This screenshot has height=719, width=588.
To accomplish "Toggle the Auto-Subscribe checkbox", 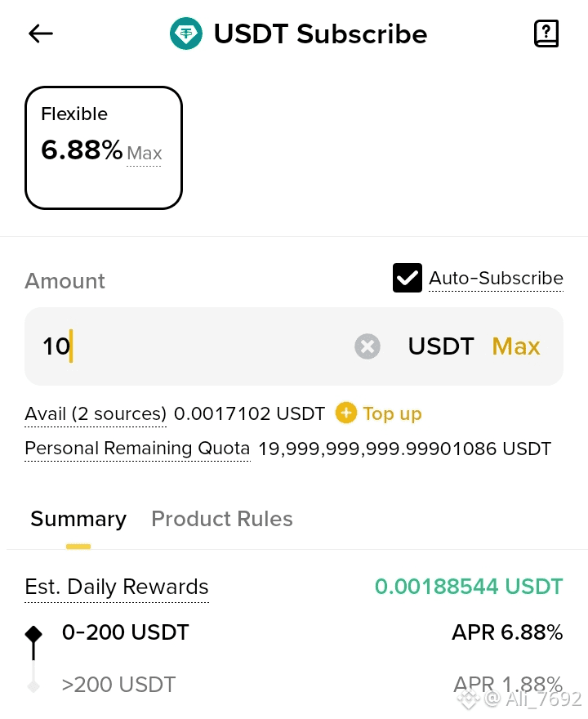I will pos(407,278).
